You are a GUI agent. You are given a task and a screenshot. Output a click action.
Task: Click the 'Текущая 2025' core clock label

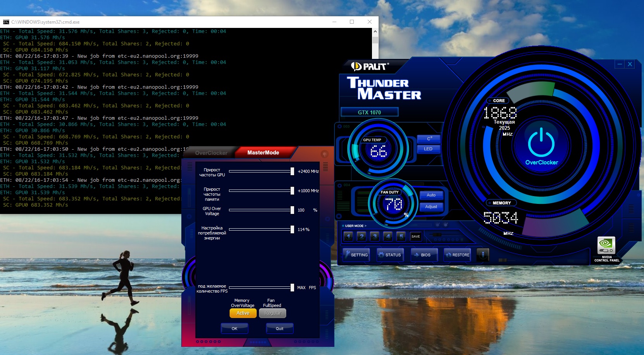click(x=504, y=125)
